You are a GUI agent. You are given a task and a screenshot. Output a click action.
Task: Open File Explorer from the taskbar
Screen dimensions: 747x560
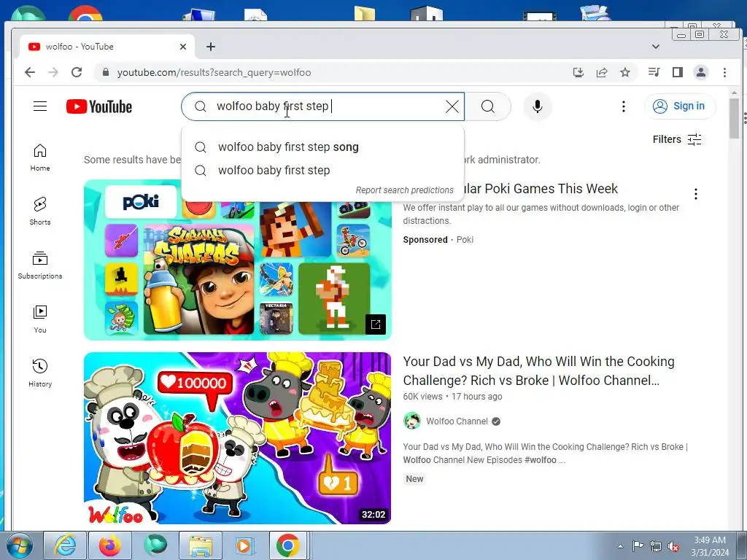(x=200, y=545)
